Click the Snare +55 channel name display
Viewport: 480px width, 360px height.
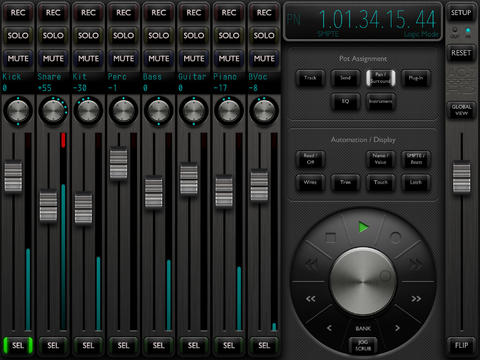click(53, 82)
